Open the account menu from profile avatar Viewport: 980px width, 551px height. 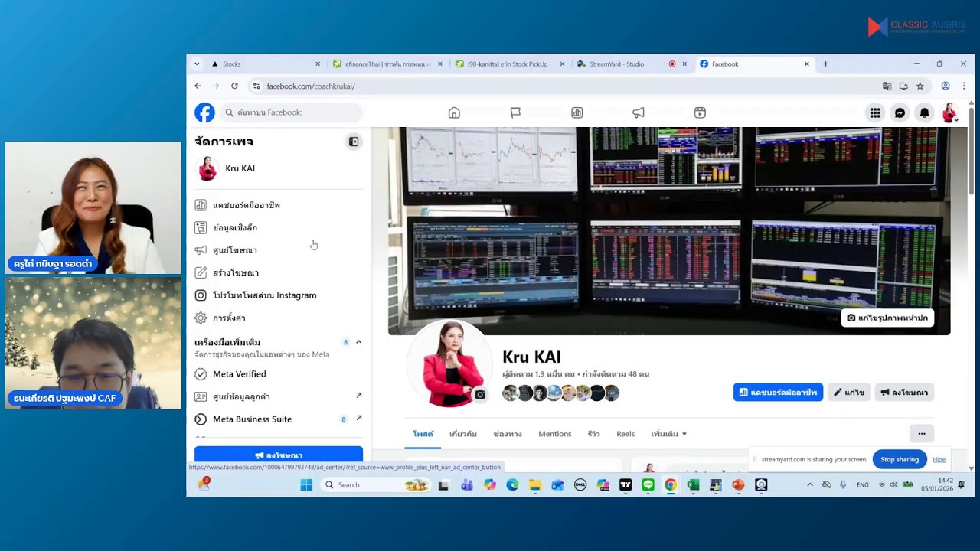tap(949, 112)
